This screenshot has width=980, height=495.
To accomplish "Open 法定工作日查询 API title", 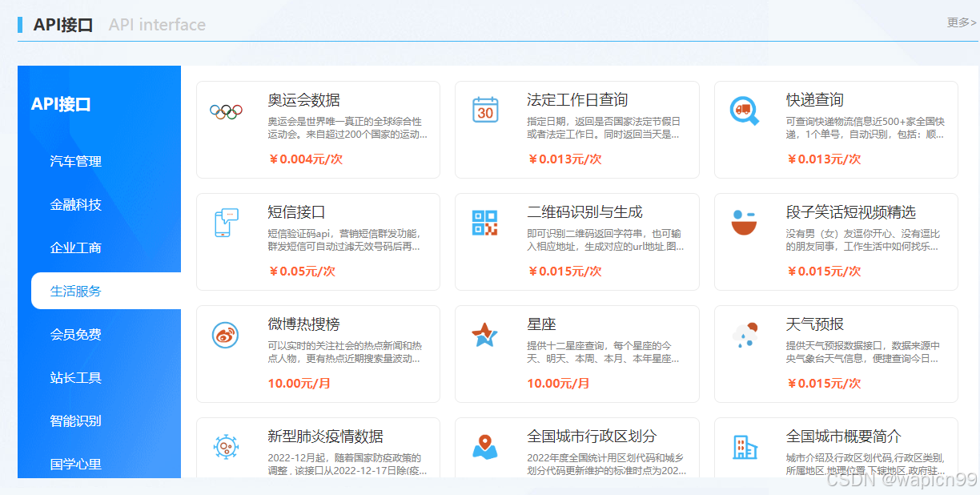I will [577, 100].
